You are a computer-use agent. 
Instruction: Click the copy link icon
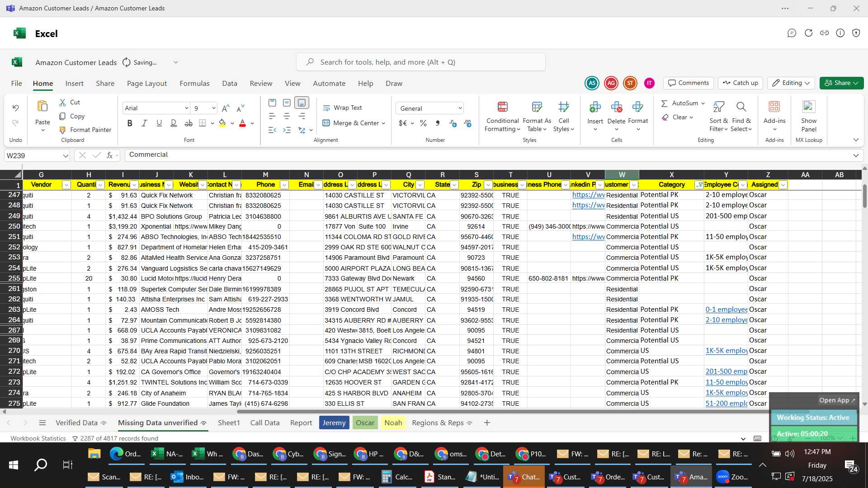coord(824,33)
